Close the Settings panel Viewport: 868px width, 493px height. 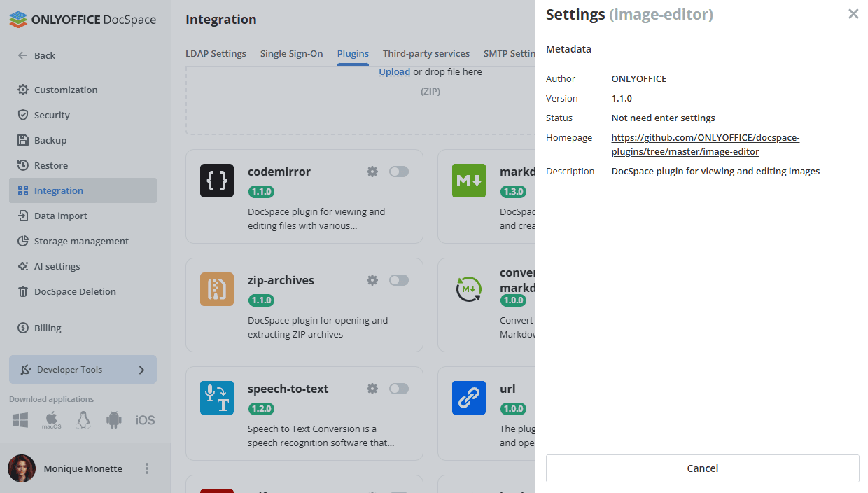(853, 14)
